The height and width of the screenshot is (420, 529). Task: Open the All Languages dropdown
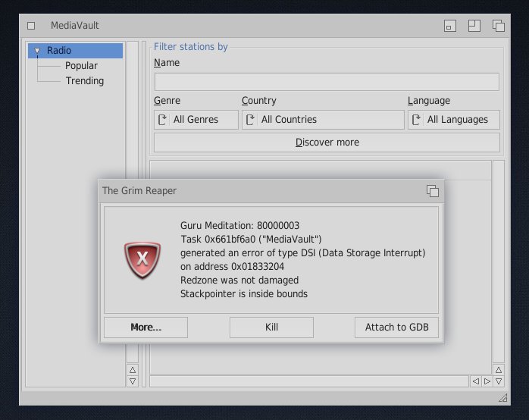453,120
